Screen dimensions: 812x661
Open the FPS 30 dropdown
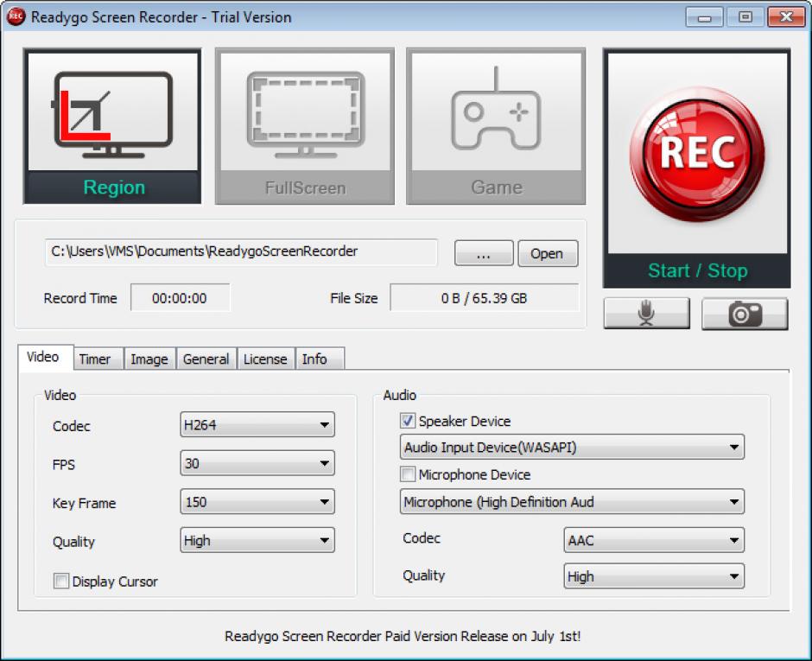coord(257,463)
